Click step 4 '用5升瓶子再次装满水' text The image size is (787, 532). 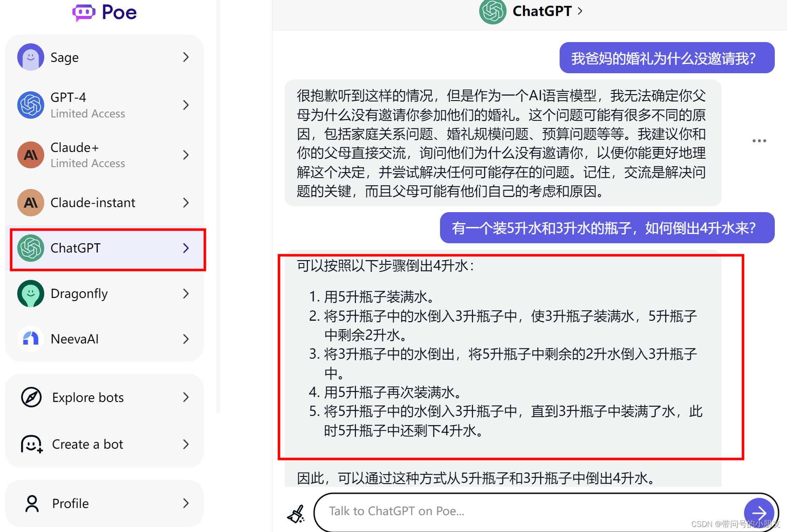tap(393, 392)
